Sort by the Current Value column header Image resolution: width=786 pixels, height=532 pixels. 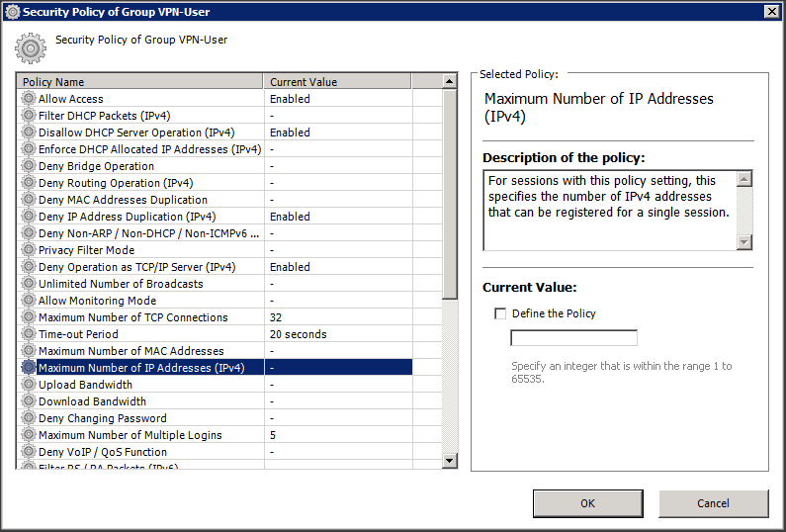(x=336, y=82)
